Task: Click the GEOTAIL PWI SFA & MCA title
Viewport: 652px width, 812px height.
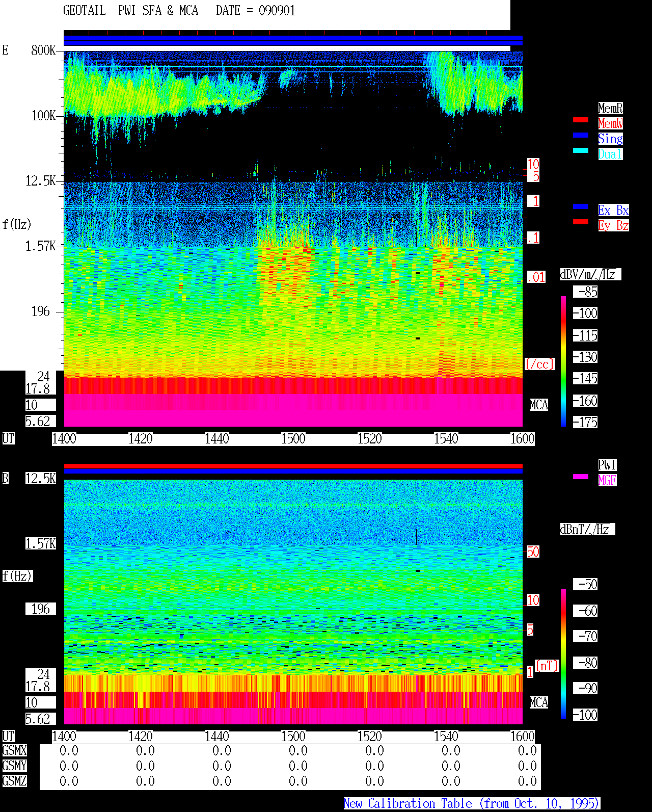Action: coord(130,11)
